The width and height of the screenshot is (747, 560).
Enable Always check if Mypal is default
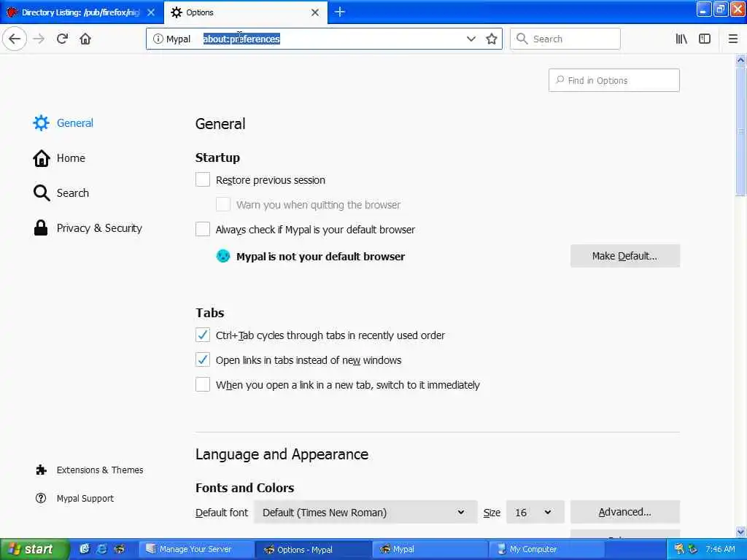[203, 229]
